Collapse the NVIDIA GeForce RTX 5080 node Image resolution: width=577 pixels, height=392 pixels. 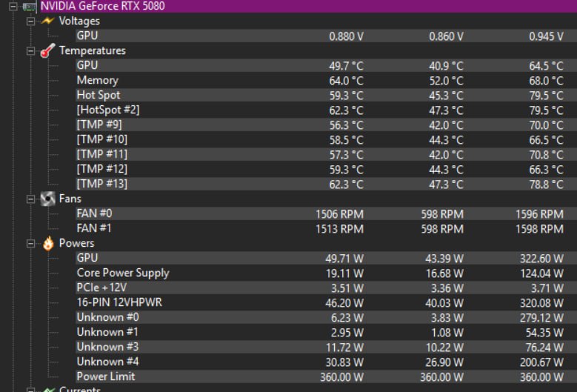[13, 6]
